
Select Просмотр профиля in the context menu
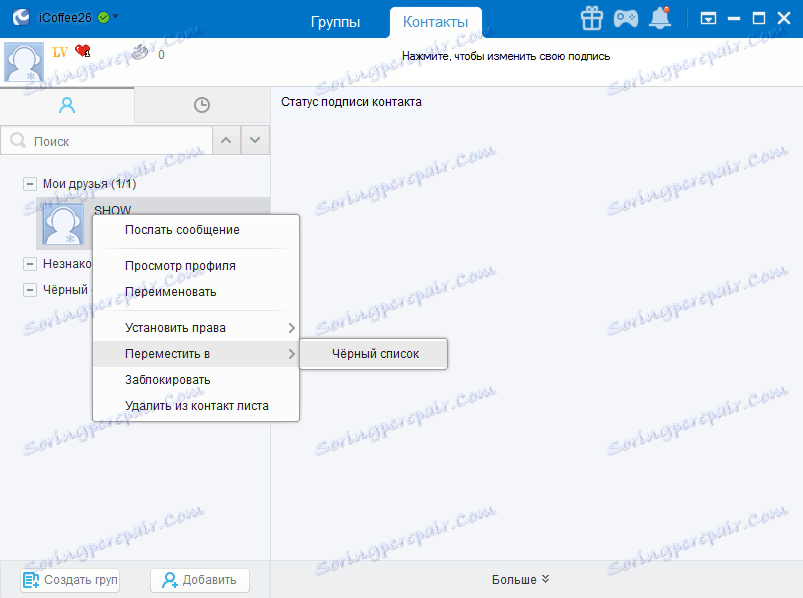[196, 266]
